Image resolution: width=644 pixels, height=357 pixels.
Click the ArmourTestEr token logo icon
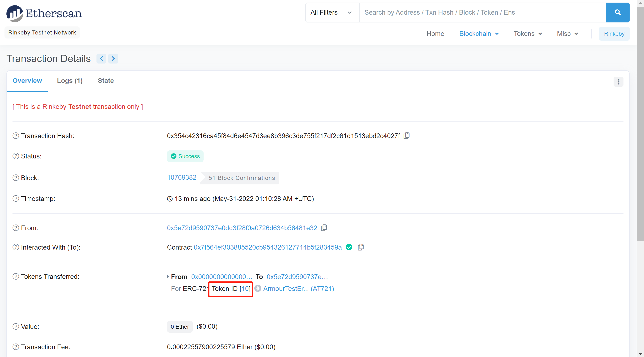click(x=258, y=289)
